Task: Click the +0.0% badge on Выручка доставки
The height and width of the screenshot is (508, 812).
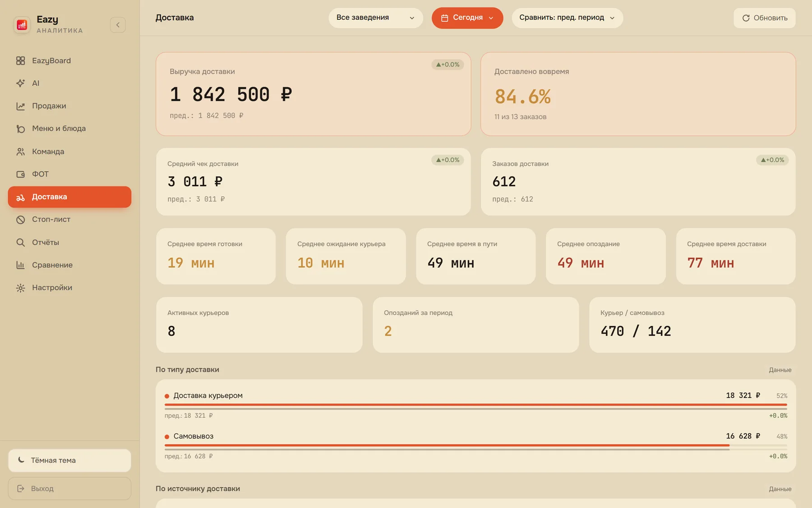Action: [448, 65]
